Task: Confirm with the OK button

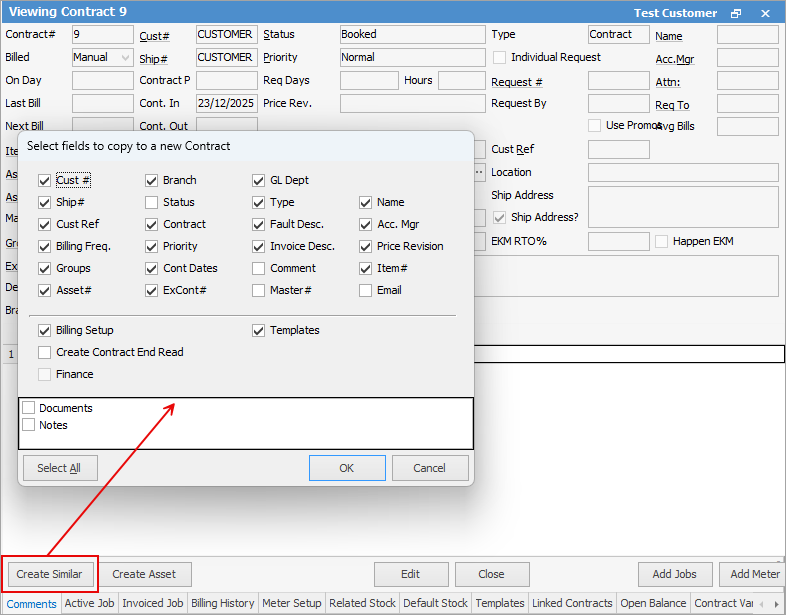Action: pyautogui.click(x=347, y=468)
